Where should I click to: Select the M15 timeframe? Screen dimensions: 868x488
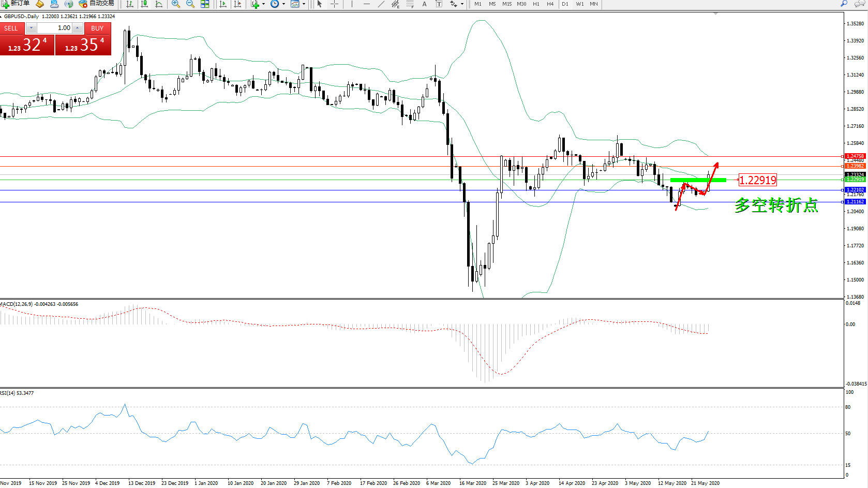pos(506,4)
